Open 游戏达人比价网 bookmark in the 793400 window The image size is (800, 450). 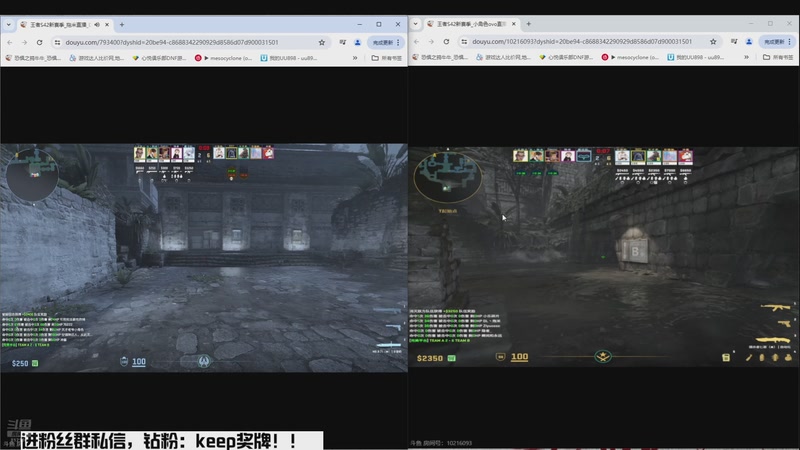coord(97,58)
